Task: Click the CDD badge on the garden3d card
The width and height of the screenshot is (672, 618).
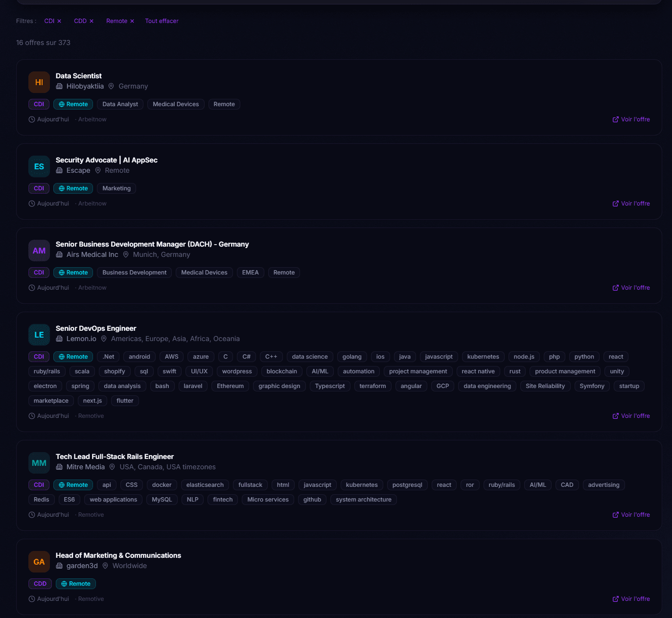Action: (40, 584)
